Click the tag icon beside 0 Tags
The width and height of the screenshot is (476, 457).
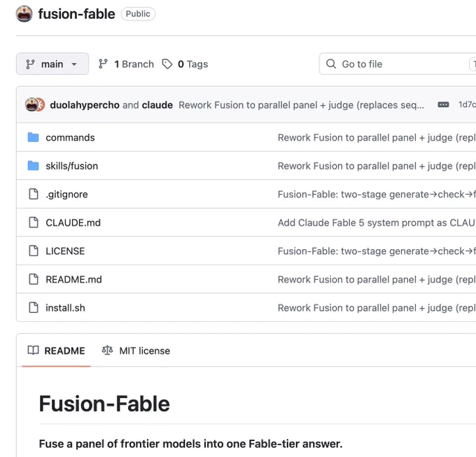167,64
